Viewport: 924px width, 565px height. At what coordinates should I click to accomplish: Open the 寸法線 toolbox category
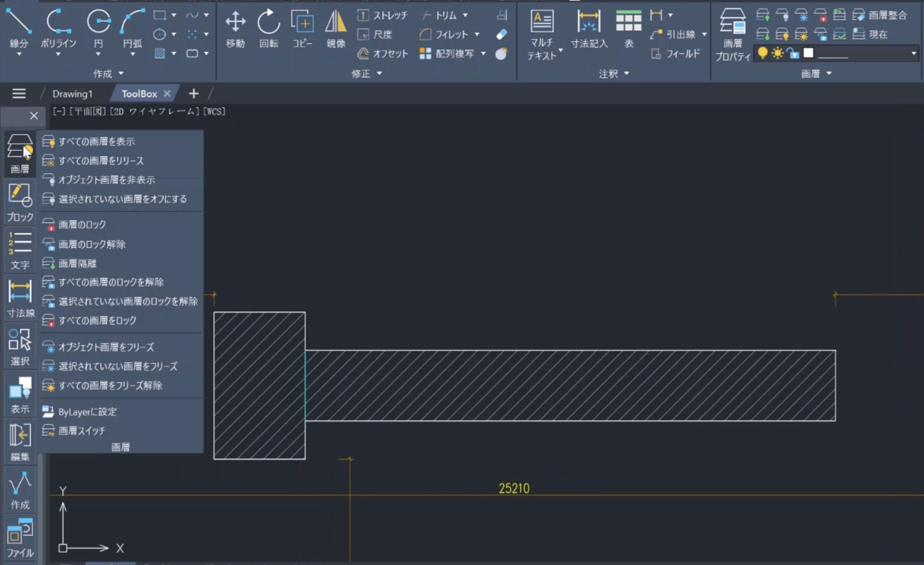pyautogui.click(x=20, y=298)
